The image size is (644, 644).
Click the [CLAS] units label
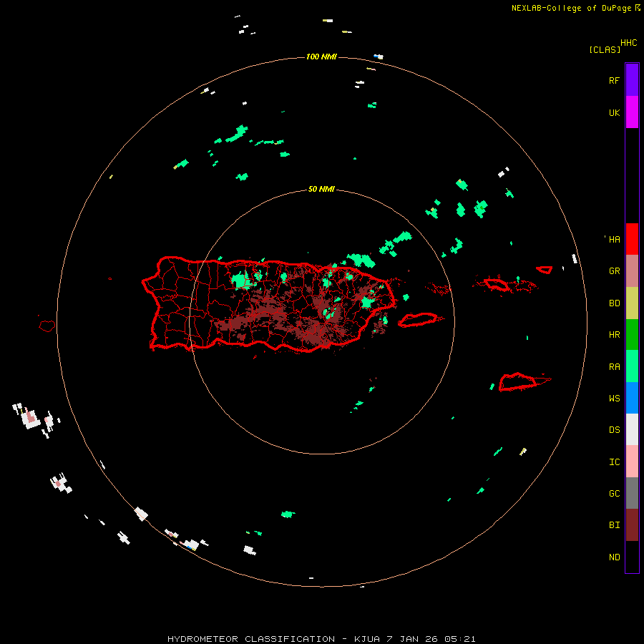pos(605,49)
